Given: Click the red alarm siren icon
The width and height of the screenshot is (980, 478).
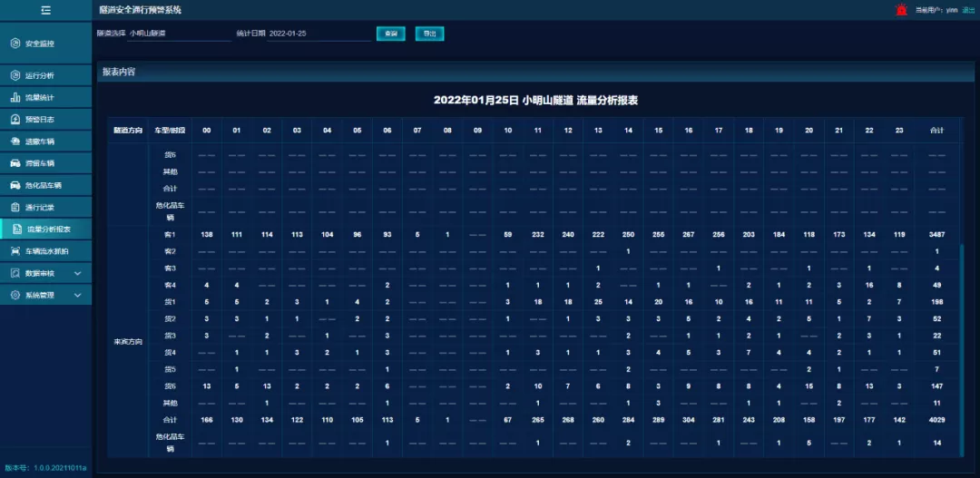Looking at the screenshot, I should coord(901,10).
